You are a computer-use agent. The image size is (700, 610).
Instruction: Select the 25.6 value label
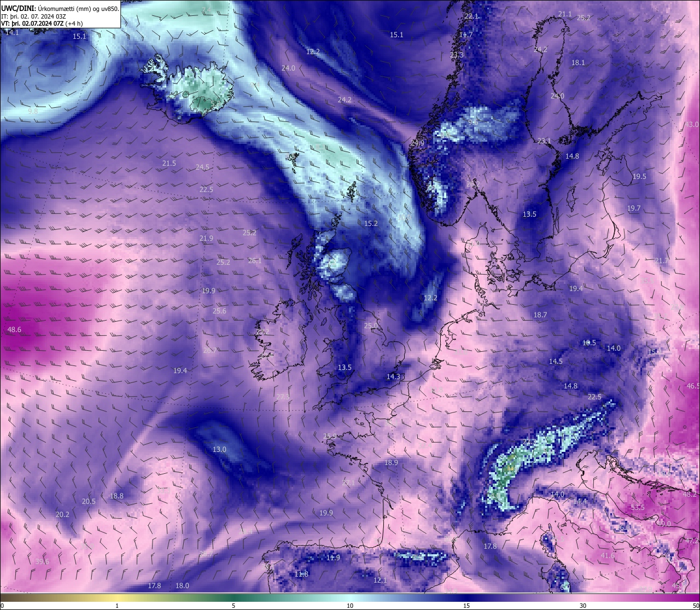point(219,311)
